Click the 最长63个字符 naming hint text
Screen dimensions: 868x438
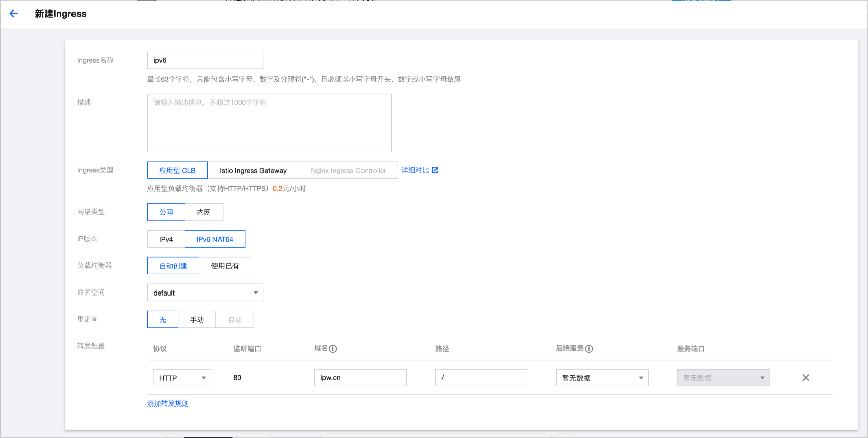point(304,79)
